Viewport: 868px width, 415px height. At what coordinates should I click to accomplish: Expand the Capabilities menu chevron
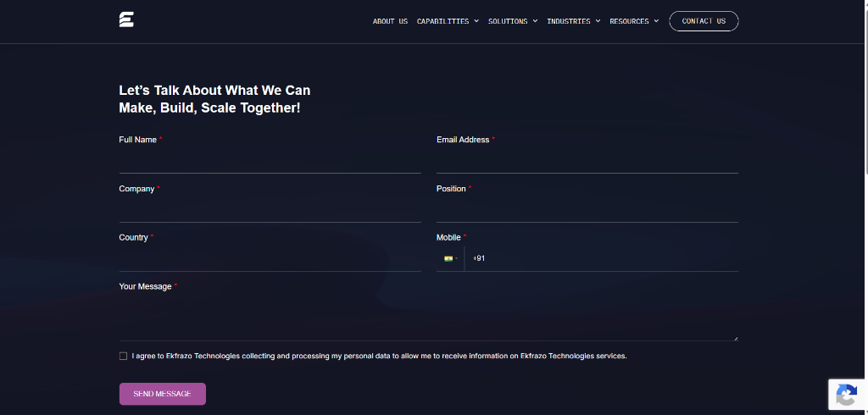tap(476, 21)
